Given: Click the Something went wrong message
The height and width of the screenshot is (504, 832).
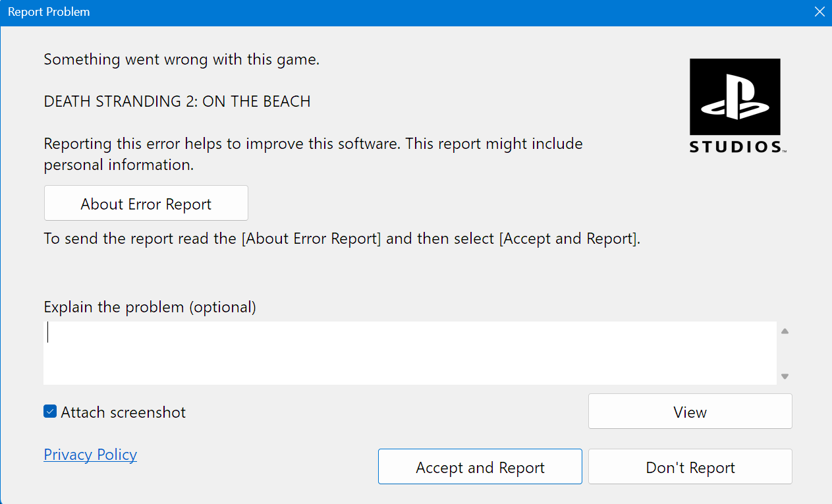Looking at the screenshot, I should tap(181, 59).
